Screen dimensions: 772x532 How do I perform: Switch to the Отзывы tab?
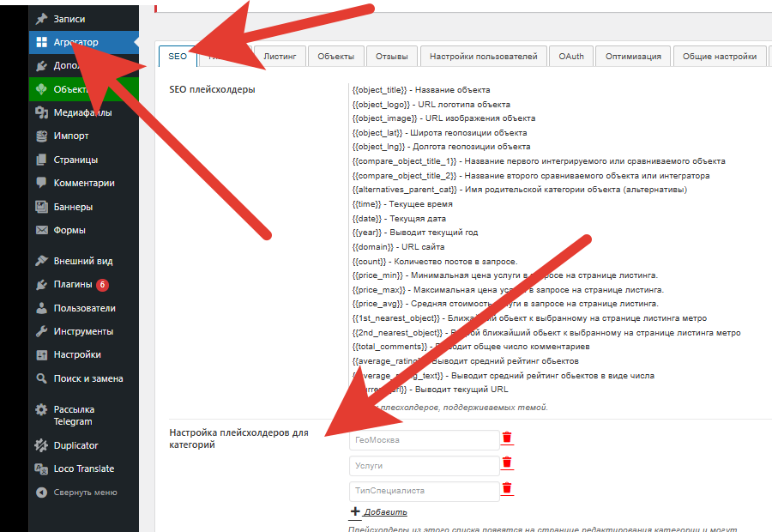tap(392, 56)
